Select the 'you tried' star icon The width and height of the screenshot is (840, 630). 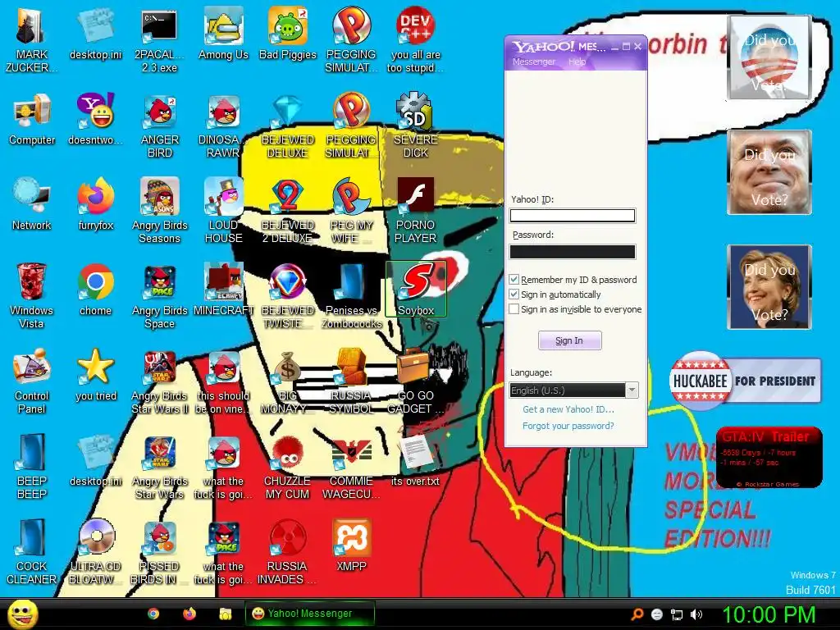click(96, 375)
